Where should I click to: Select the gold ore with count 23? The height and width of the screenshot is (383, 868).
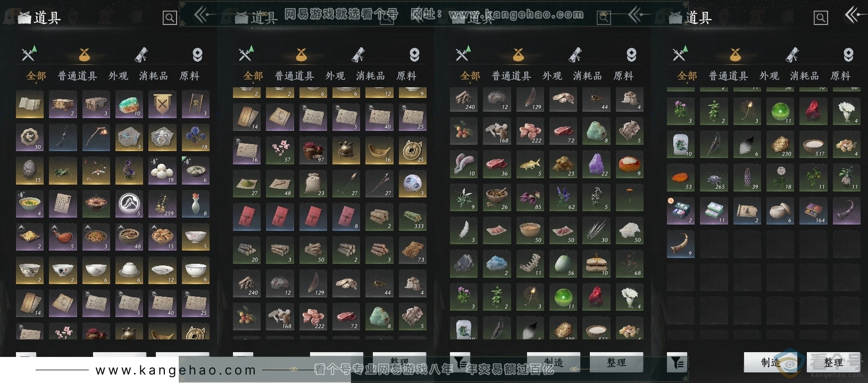[563, 164]
